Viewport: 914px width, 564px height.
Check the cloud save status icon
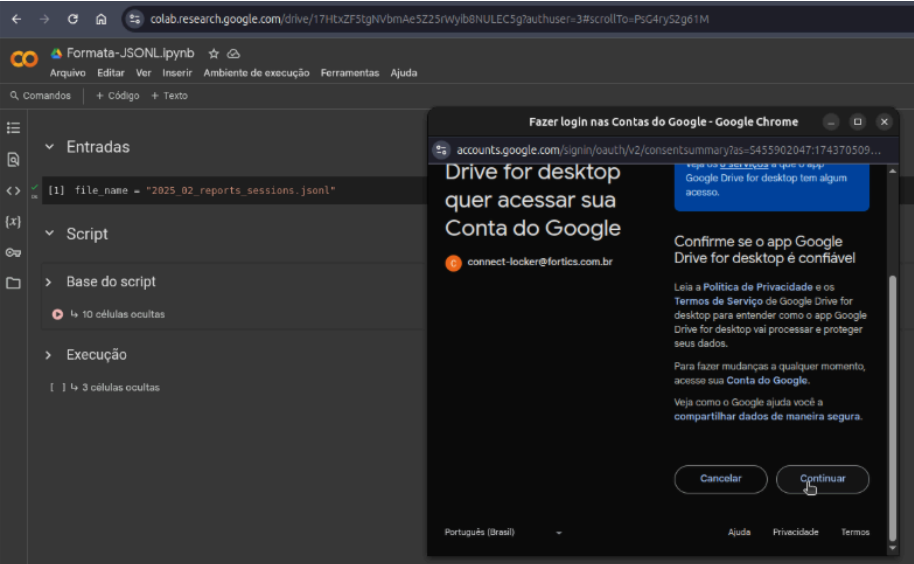[234, 54]
